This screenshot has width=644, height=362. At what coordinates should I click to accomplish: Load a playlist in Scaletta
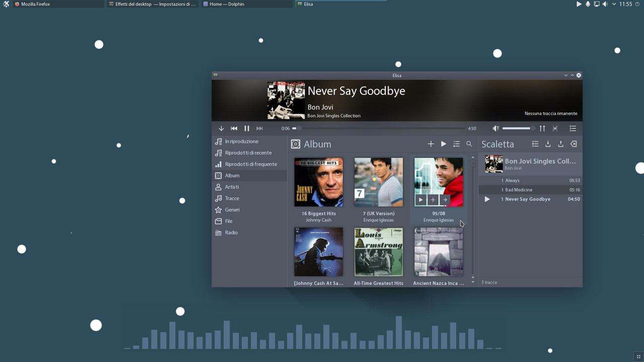(x=548, y=144)
